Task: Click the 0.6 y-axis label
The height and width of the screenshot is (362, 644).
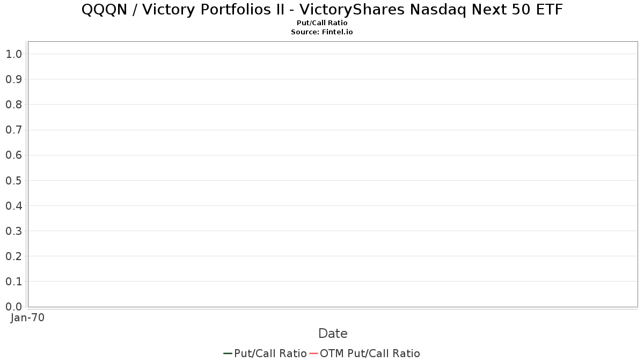Action: [x=13, y=155]
